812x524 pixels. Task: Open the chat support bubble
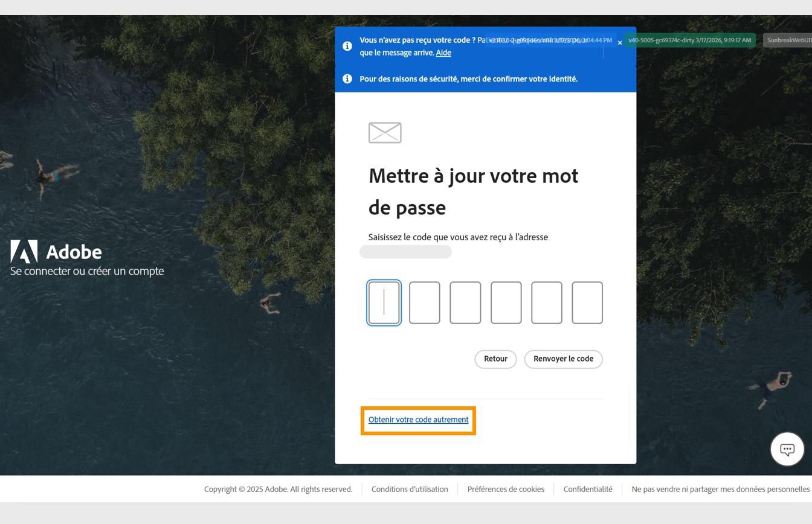point(787,449)
